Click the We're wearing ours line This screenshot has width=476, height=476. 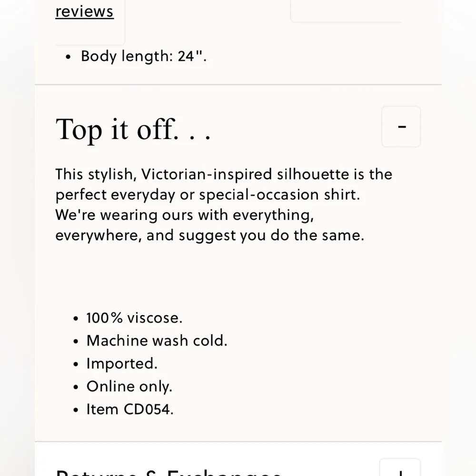185,215
